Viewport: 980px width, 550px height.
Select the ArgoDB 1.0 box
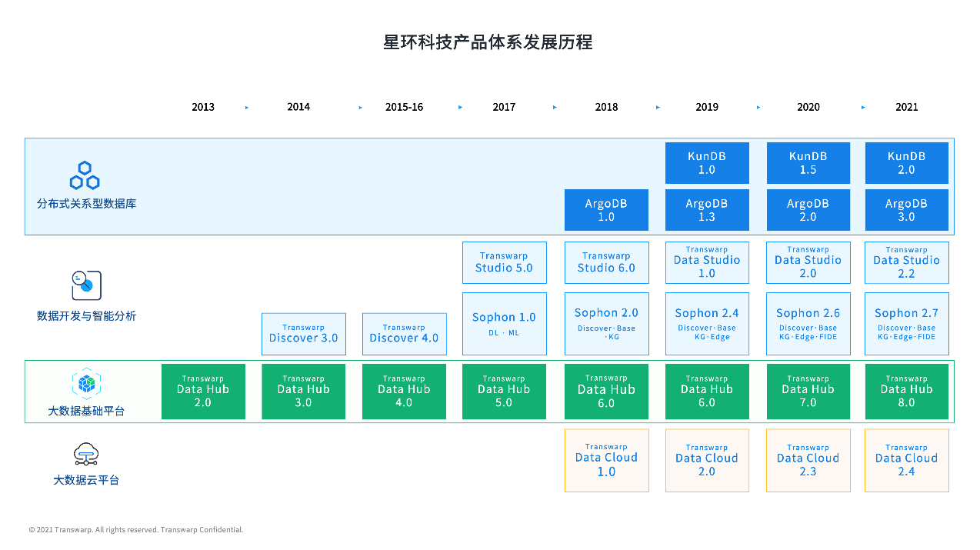tap(606, 210)
